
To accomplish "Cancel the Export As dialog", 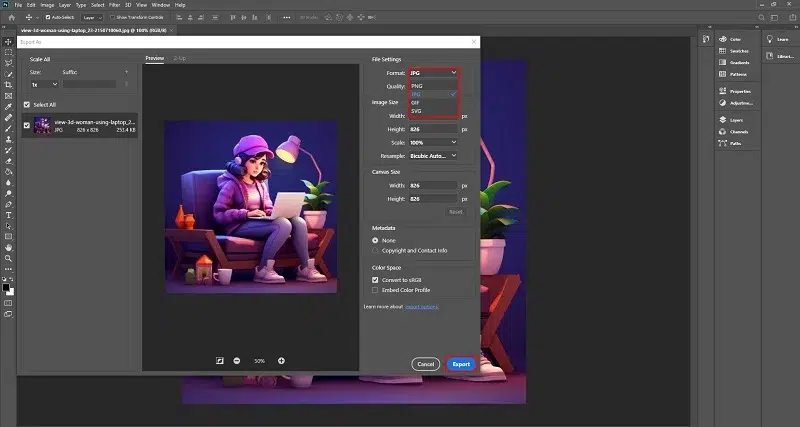I will click(426, 364).
